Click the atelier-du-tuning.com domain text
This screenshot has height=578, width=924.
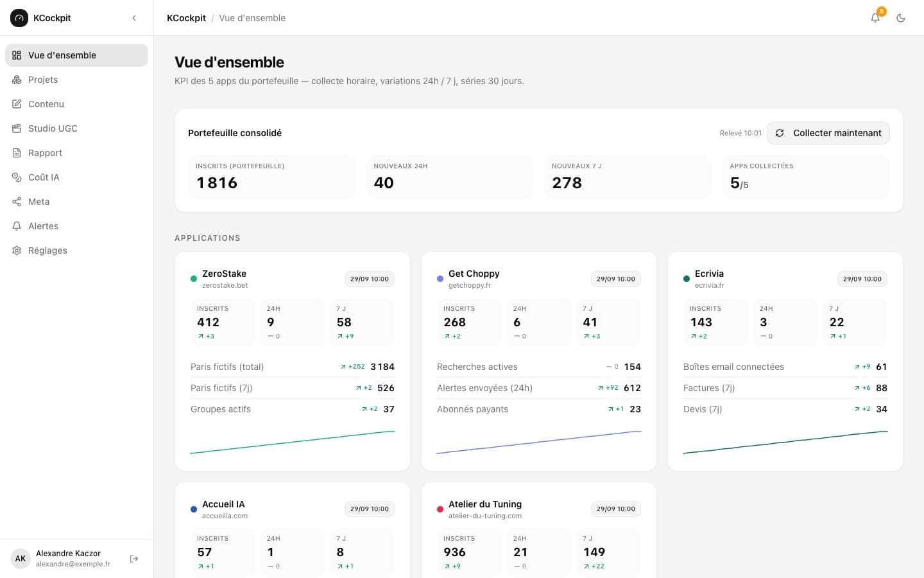click(485, 516)
